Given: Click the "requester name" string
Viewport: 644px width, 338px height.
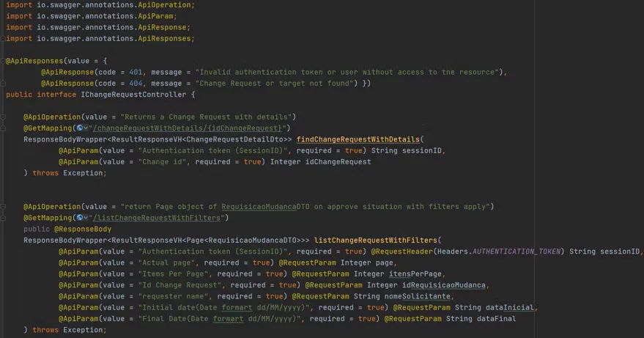Looking at the screenshot, I should point(174,296).
